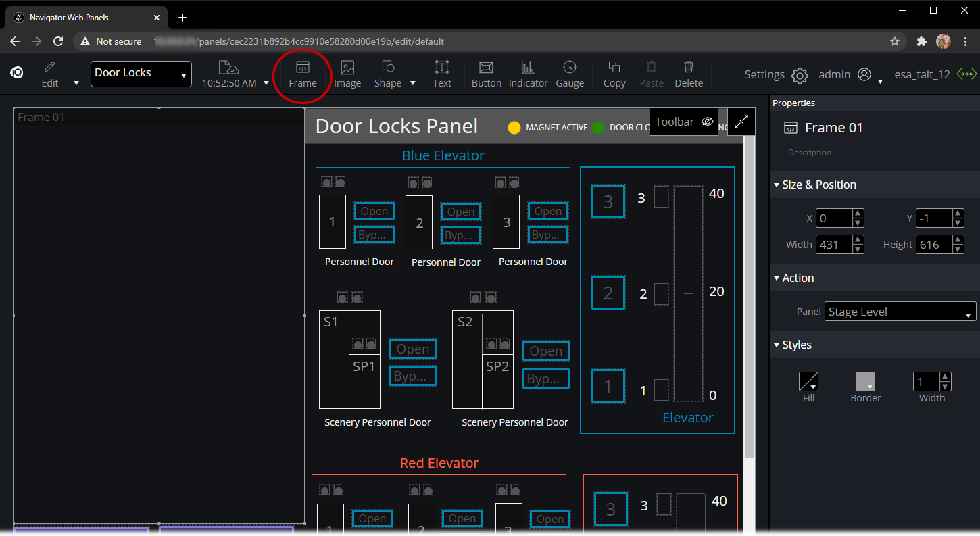Image resolution: width=980 pixels, height=536 pixels.
Task: Go back to previous browser page
Action: (15, 41)
